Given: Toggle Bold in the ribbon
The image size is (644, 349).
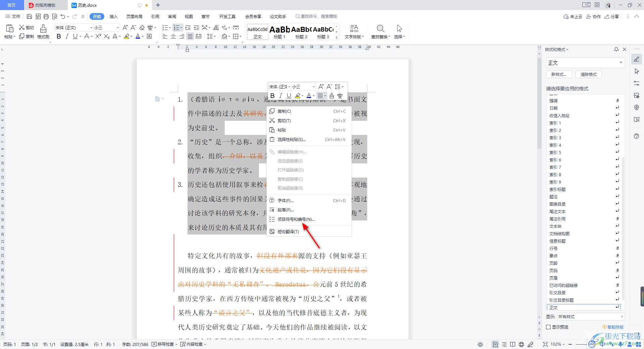Looking at the screenshot, I should click(59, 36).
